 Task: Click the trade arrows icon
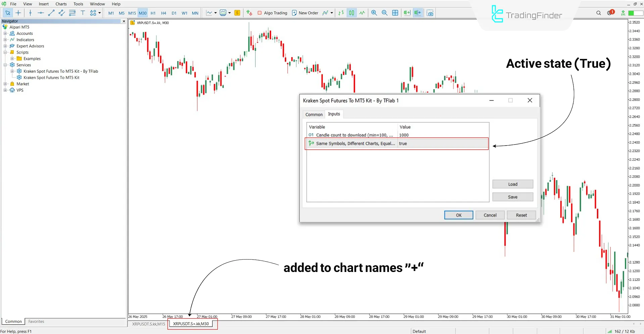coord(249,13)
